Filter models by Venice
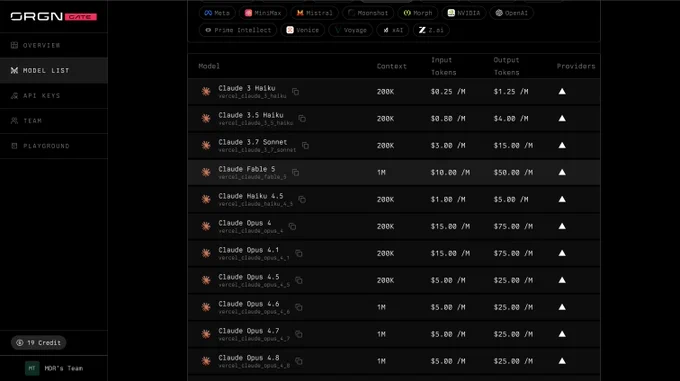Screen dimensions: 680x381 click(x=303, y=30)
